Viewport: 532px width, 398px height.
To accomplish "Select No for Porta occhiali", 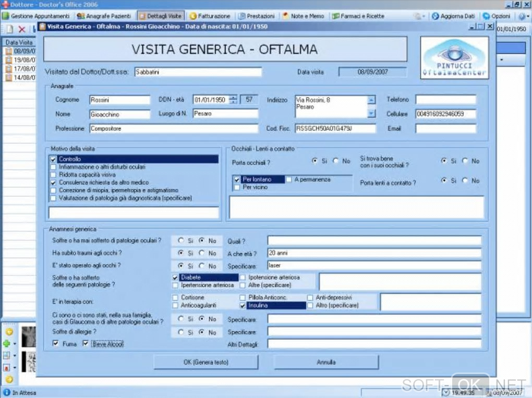I will (336, 160).
